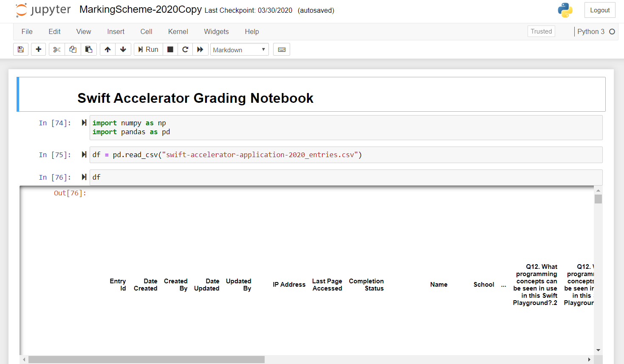Run the selected cell
The image size is (624, 364).
[x=148, y=50]
